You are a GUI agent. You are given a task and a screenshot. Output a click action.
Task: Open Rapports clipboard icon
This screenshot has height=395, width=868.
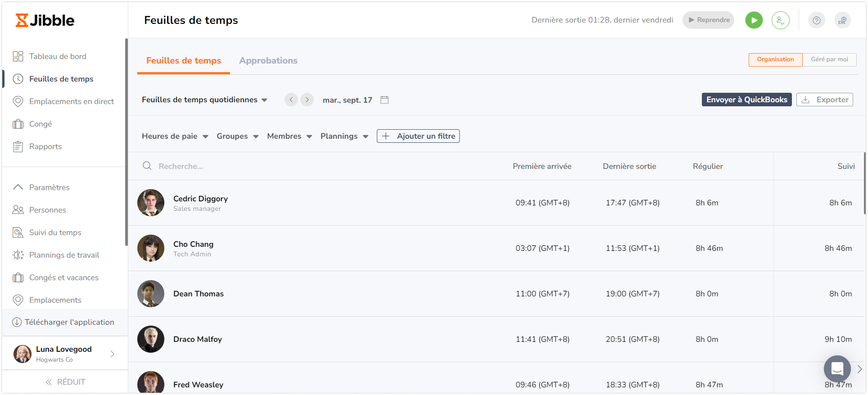click(x=18, y=146)
